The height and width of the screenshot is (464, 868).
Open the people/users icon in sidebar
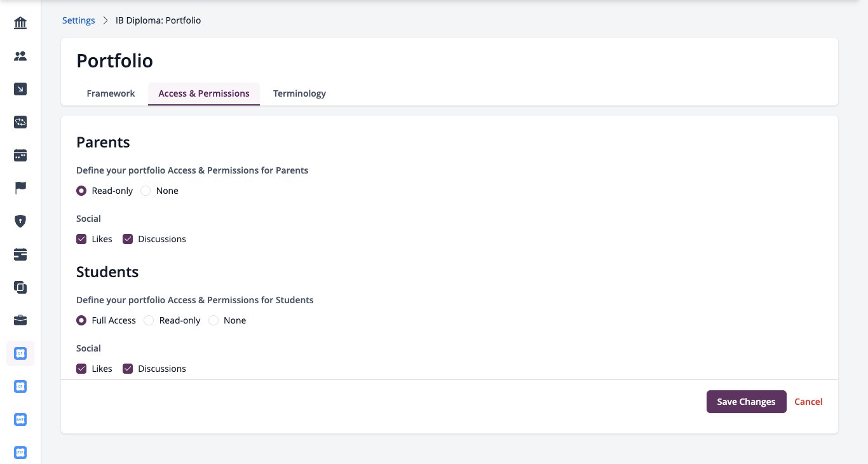20,57
